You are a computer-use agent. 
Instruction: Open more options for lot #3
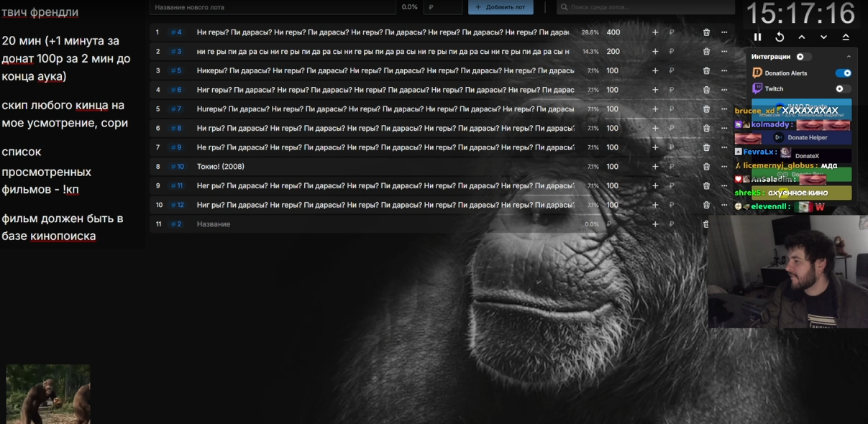click(x=724, y=52)
